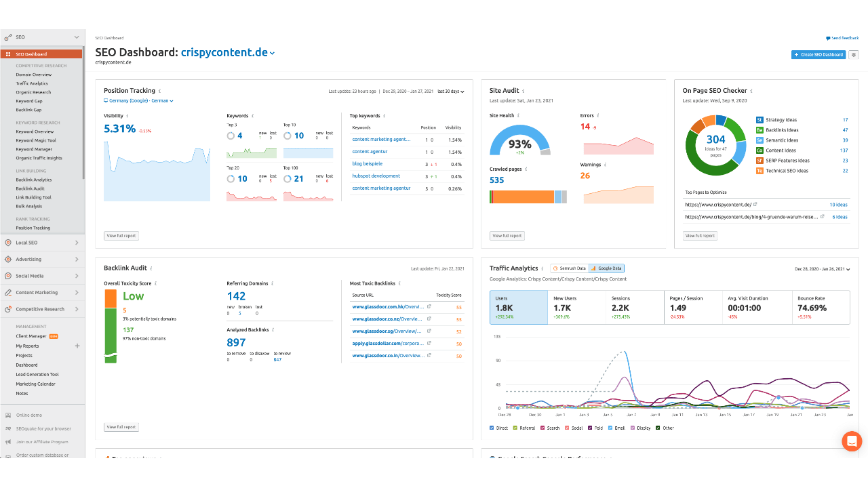This screenshot has height=488, width=868.
Task: Click the Site Health gauge chart
Action: tap(519, 140)
